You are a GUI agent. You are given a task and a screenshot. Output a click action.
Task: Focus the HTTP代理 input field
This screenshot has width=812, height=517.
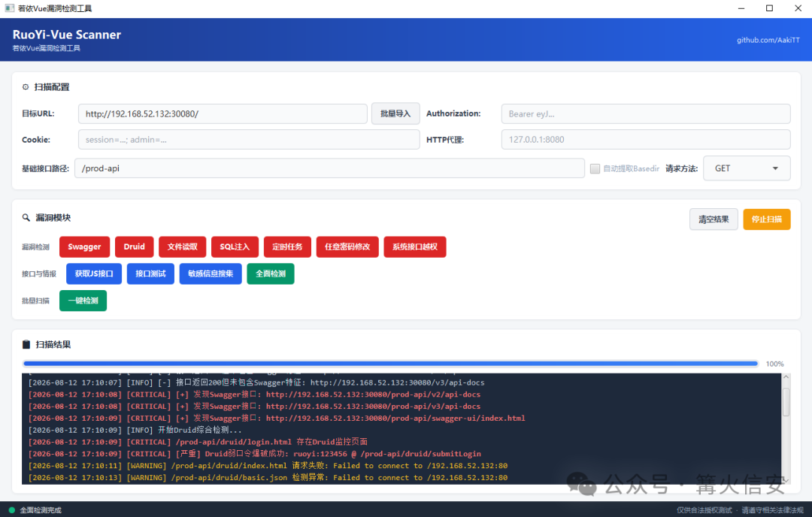[646, 140]
